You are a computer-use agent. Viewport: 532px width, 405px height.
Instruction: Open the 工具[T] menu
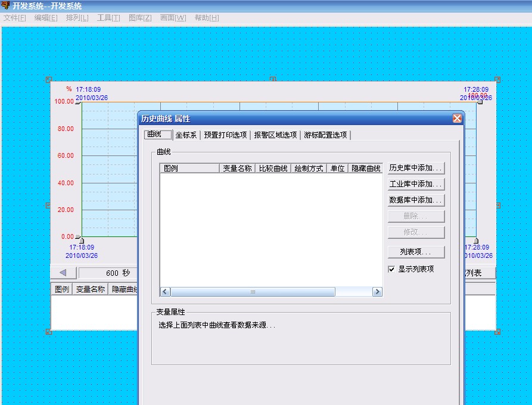[x=108, y=18]
